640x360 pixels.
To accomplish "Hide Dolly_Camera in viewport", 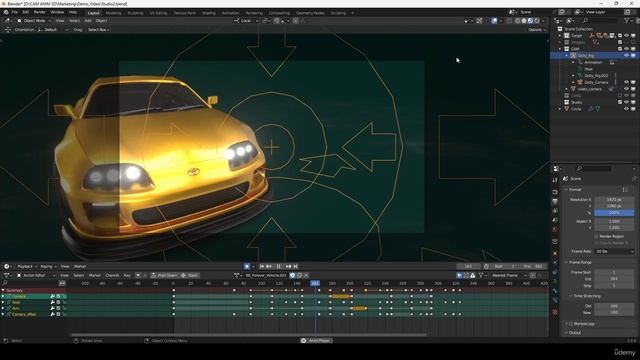I will [627, 82].
